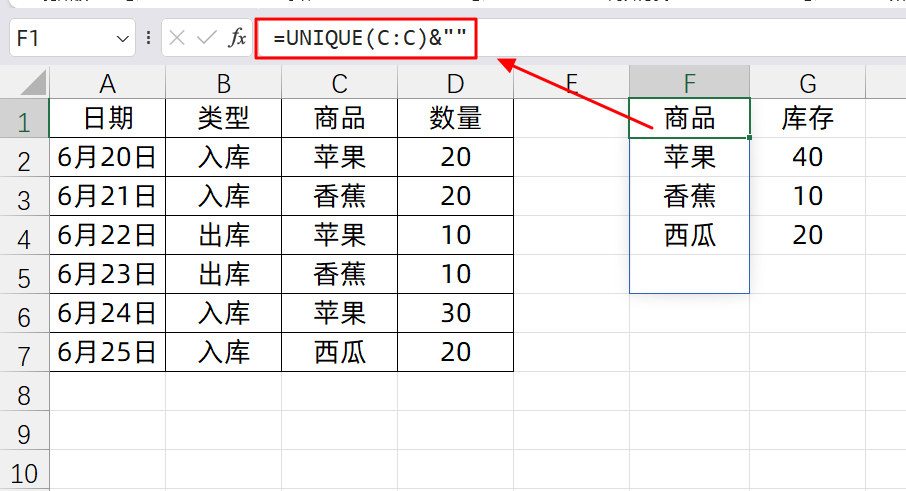Select row 3 header
The width and height of the screenshot is (906, 491).
tap(24, 197)
